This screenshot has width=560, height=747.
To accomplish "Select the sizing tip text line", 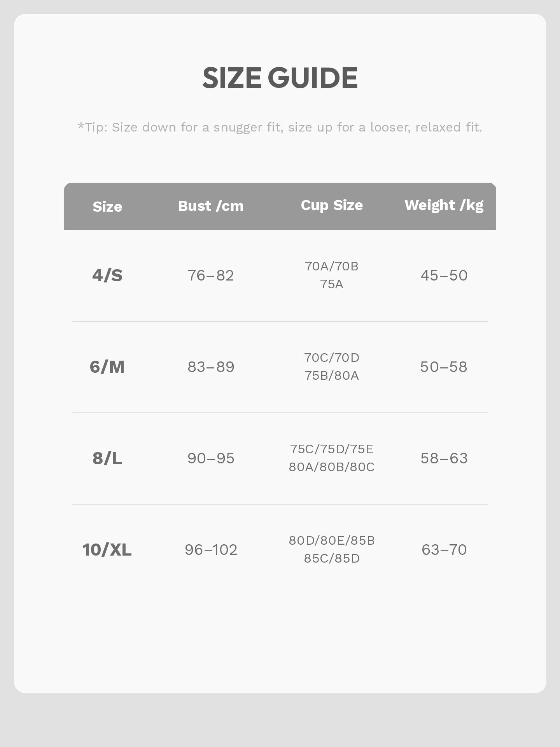I will tap(280, 127).
